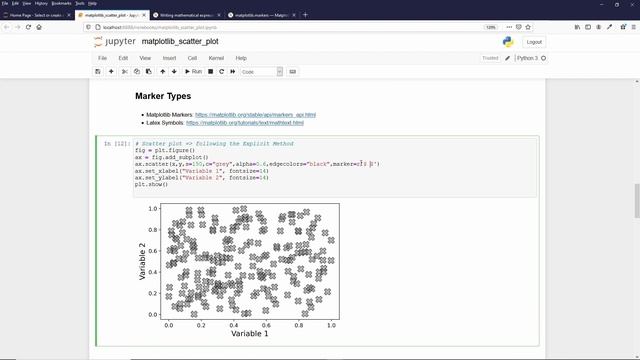The height and width of the screenshot is (360, 640).
Task: Open the Kernel menu
Action: [x=216, y=58]
